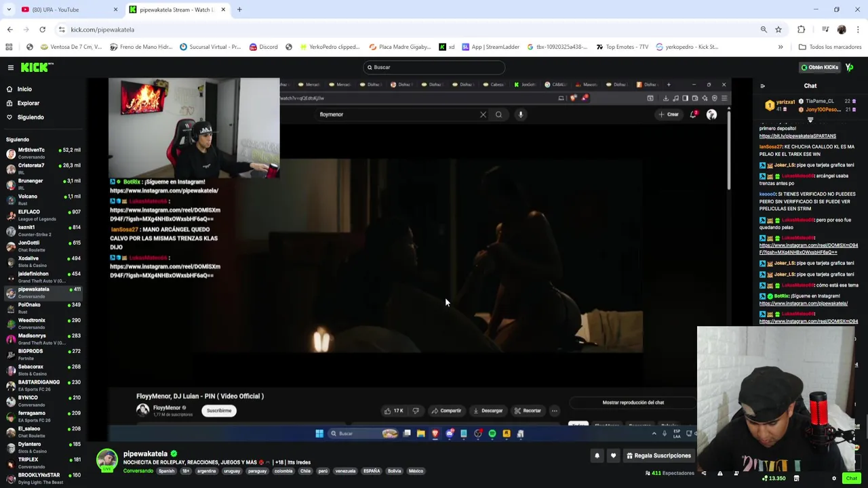The width and height of the screenshot is (868, 488).
Task: Open the Kick sidebar hamburger menu
Action: (10, 67)
